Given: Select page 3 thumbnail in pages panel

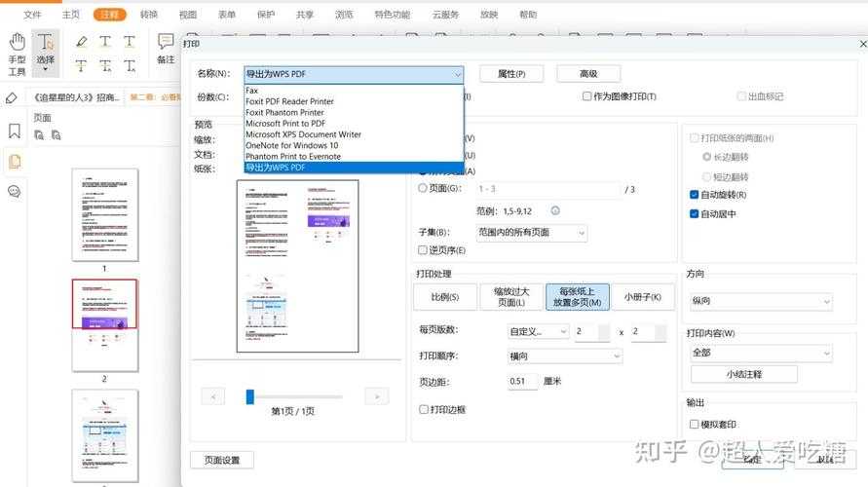Looking at the screenshot, I should pos(104,436).
